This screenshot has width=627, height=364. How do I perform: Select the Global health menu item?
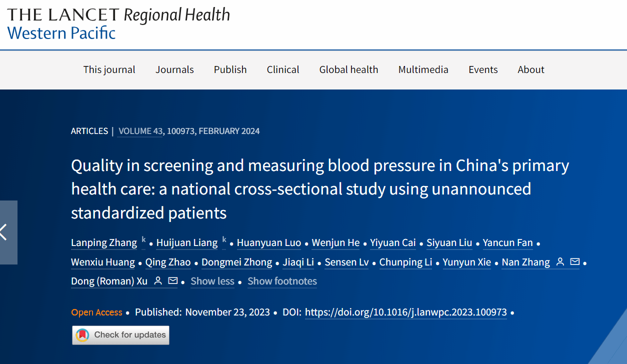click(348, 69)
